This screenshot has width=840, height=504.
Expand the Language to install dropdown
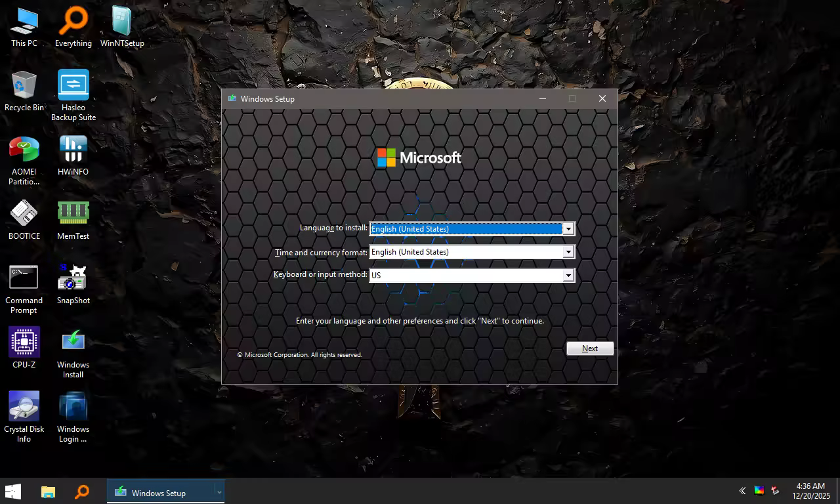(568, 228)
